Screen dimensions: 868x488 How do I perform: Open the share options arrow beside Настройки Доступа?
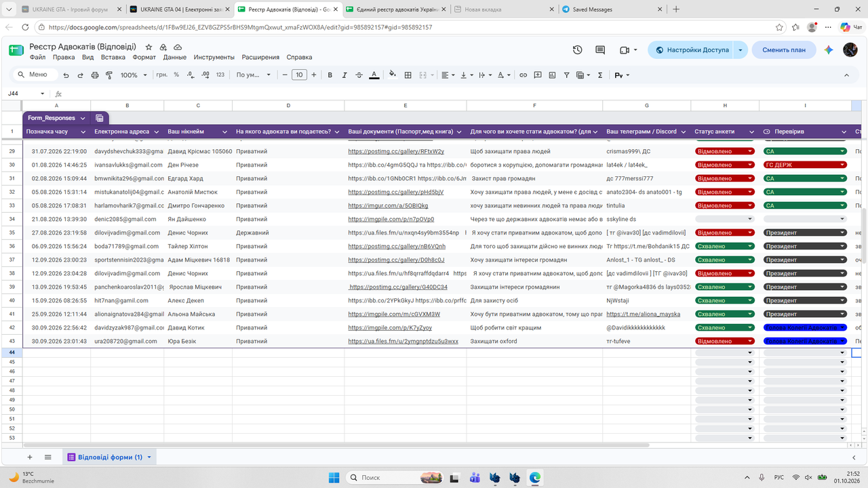coord(741,50)
